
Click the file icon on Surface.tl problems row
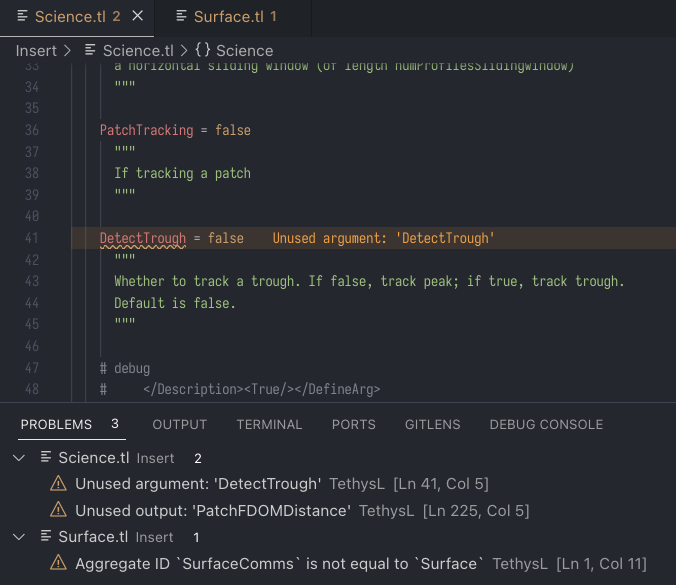pos(45,537)
